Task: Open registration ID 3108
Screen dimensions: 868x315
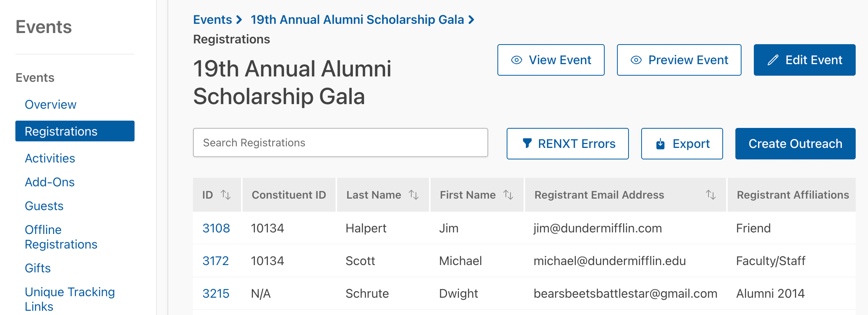Action: click(216, 228)
